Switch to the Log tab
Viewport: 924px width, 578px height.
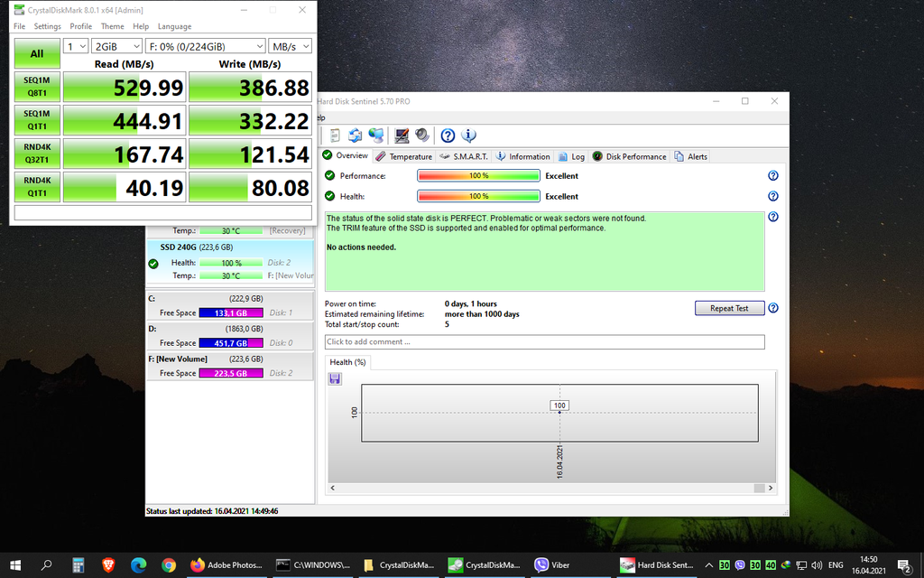(571, 156)
